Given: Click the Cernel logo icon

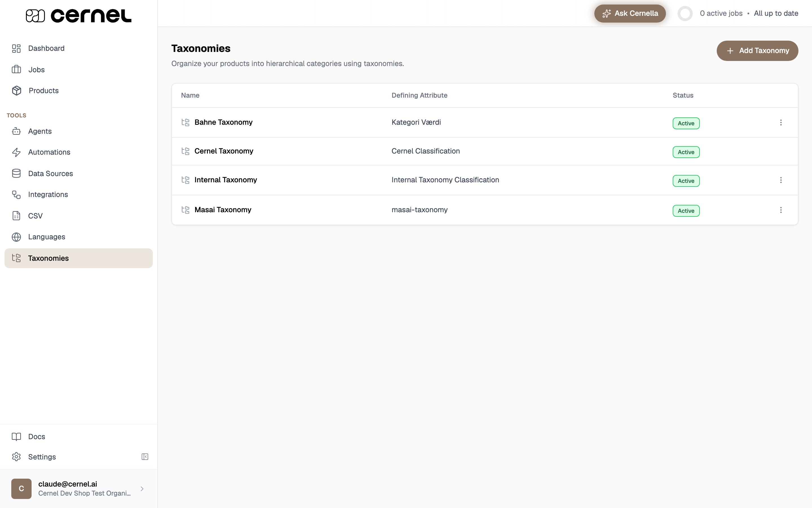Looking at the screenshot, I should pos(35,16).
